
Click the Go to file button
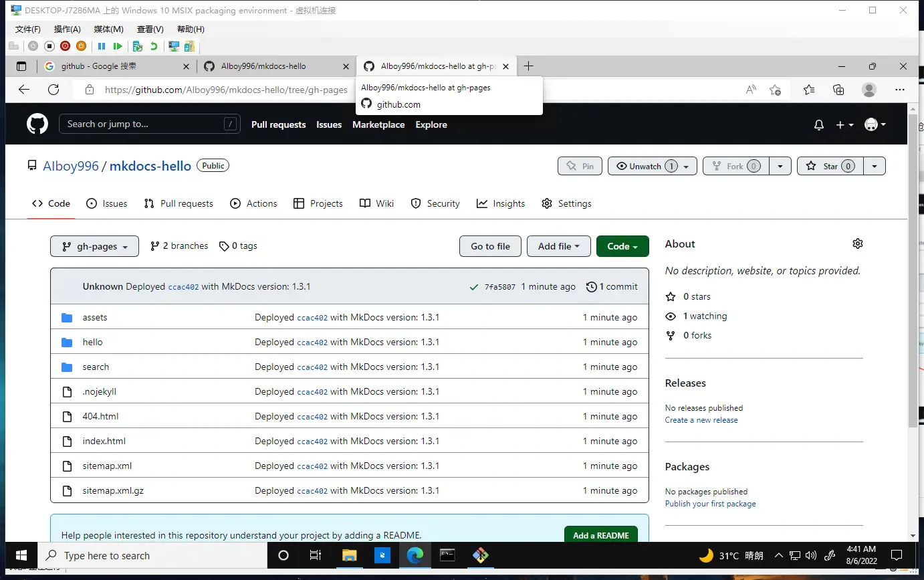point(490,246)
